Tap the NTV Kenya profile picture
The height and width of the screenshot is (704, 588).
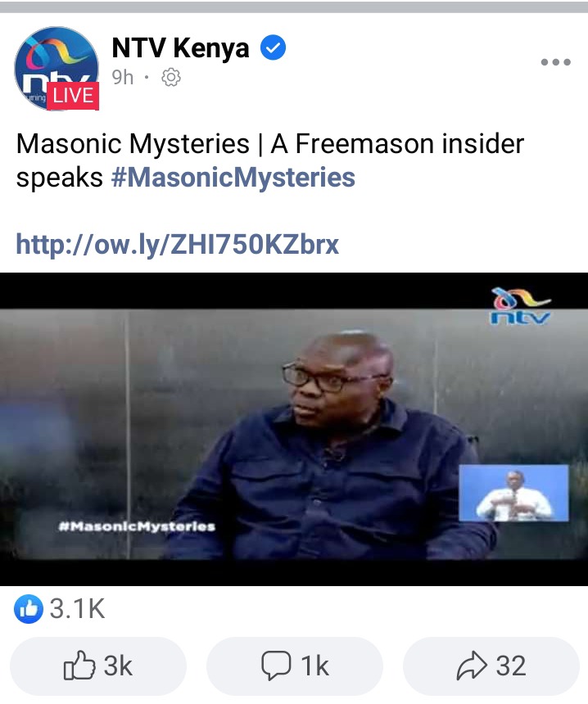click(x=57, y=68)
